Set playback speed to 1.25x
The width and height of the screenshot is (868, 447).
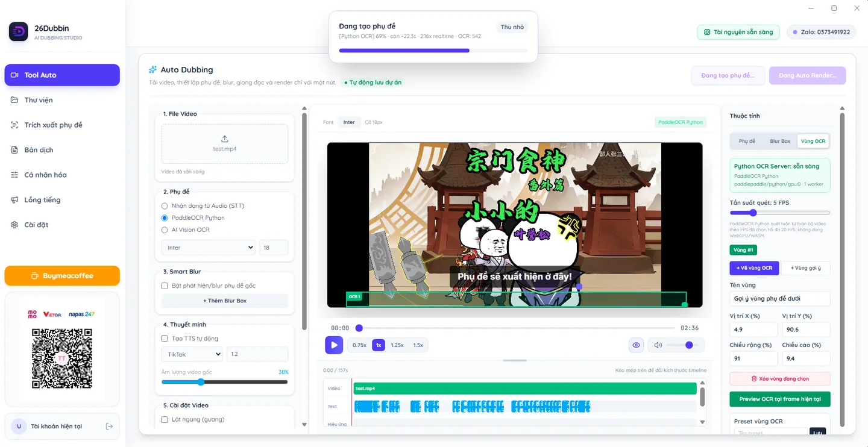pyautogui.click(x=397, y=345)
